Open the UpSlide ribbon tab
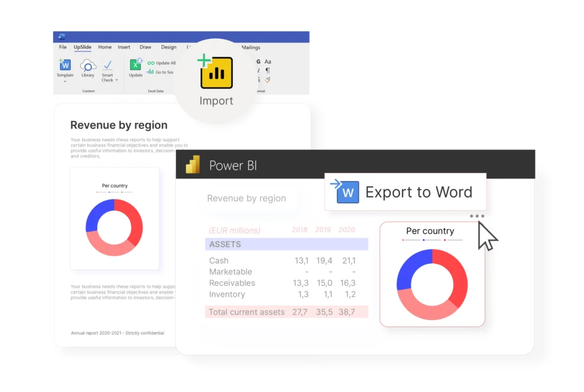584x392 pixels. click(83, 47)
